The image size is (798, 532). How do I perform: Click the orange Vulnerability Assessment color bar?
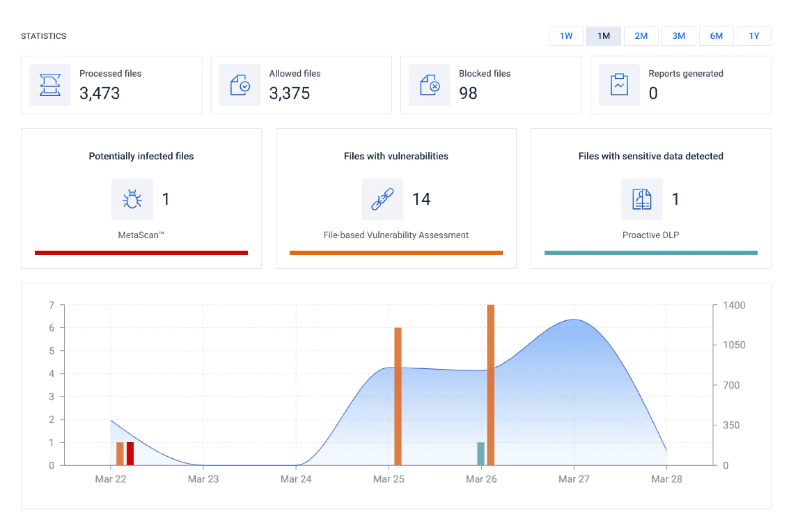tap(396, 253)
